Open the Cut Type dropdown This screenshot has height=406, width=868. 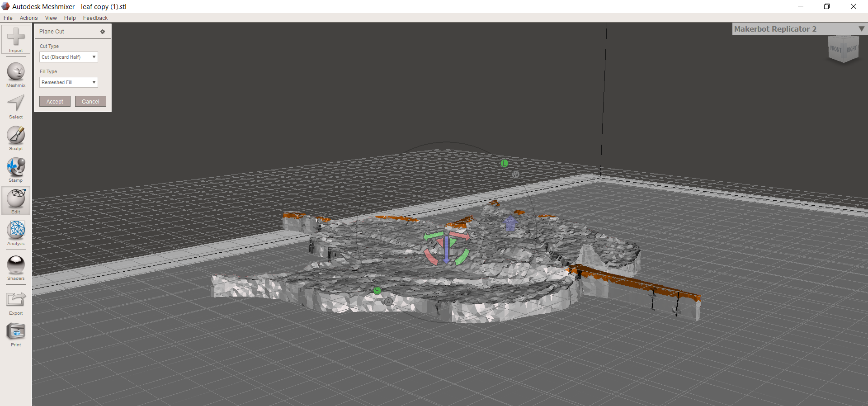point(69,57)
